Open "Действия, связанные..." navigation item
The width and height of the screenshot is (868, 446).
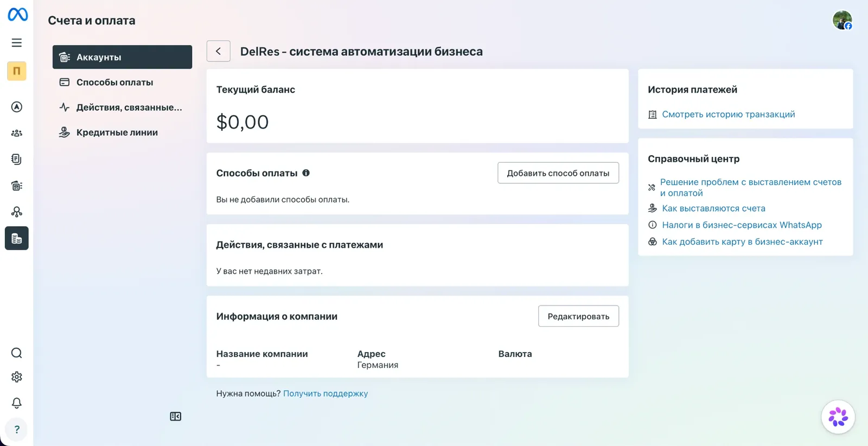122,107
